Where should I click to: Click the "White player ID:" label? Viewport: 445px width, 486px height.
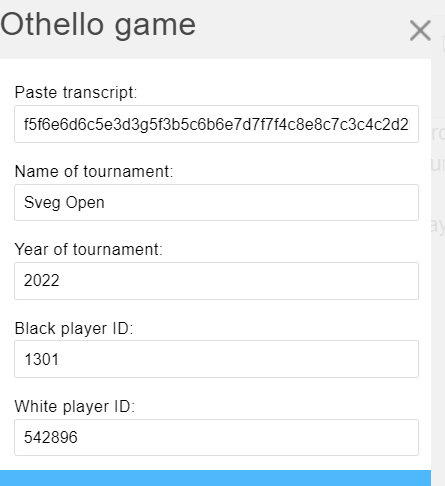pyautogui.click(x=75, y=406)
